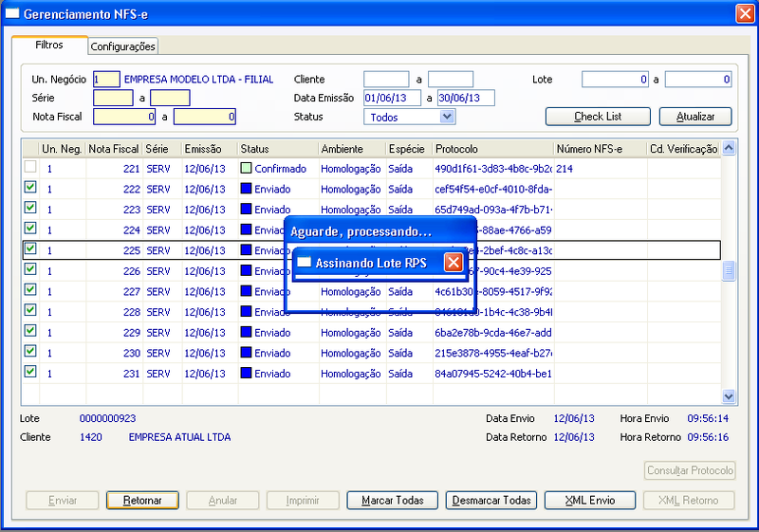Viewport: 759px width, 532px height.
Task: Click client name EMPRESA ATUAL LTDA
Action: [179, 437]
